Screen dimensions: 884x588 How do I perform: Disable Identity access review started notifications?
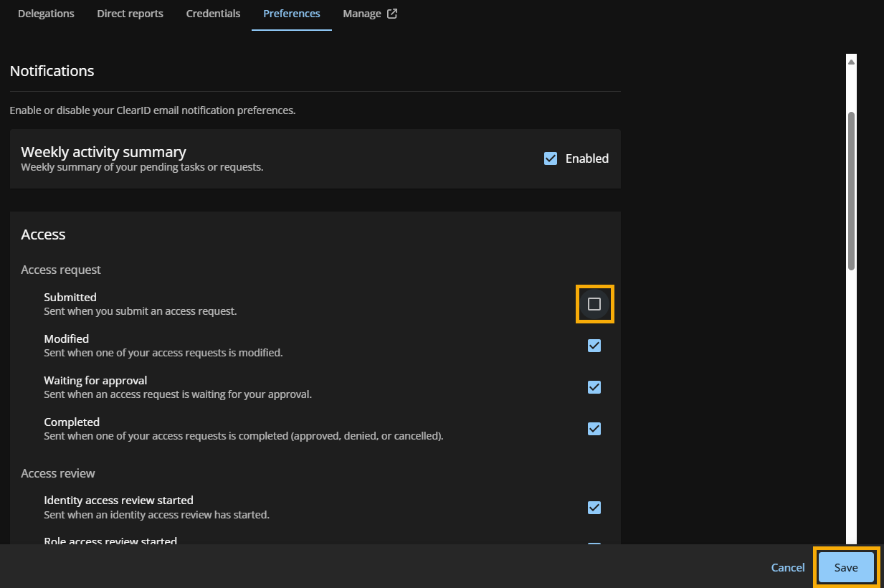click(594, 507)
